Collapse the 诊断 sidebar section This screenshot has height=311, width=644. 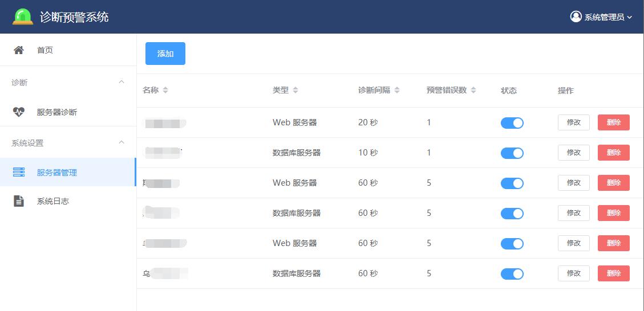tap(121, 83)
